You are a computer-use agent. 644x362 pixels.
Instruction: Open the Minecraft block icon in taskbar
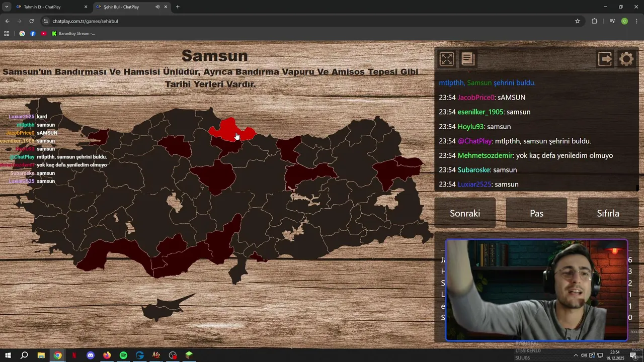(189, 355)
